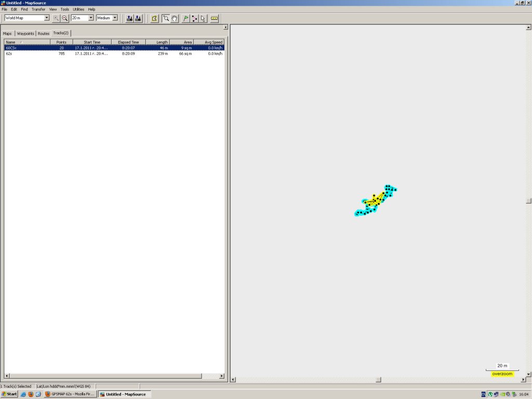Launch Firefox from quick launch icon
The image size is (532, 399).
click(31, 394)
